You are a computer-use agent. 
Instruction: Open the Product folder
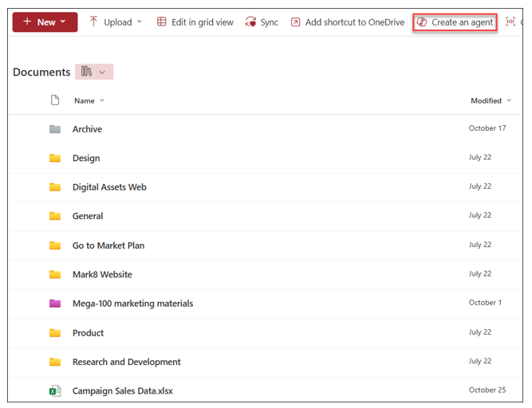[88, 333]
